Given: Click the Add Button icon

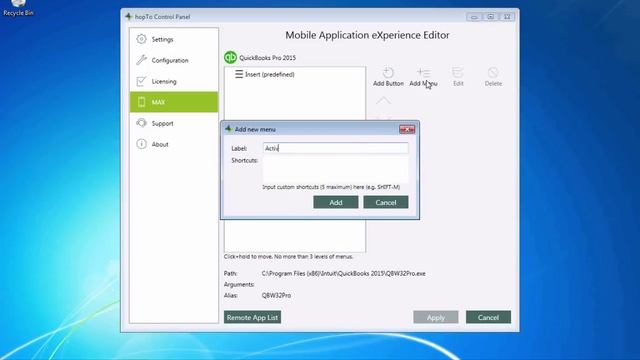Looking at the screenshot, I should click(388, 73).
